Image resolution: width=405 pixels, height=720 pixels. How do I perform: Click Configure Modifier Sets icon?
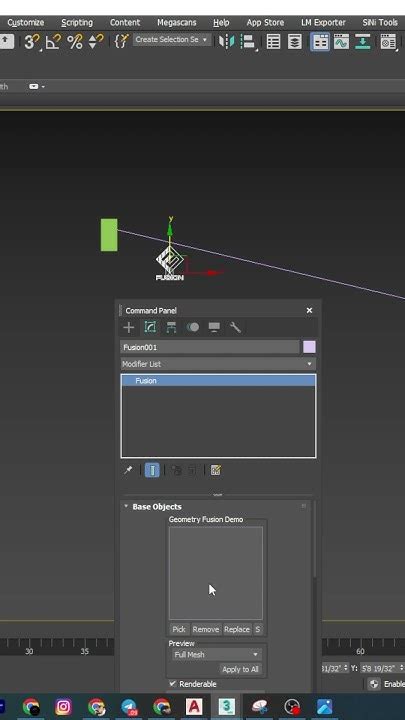(x=216, y=470)
